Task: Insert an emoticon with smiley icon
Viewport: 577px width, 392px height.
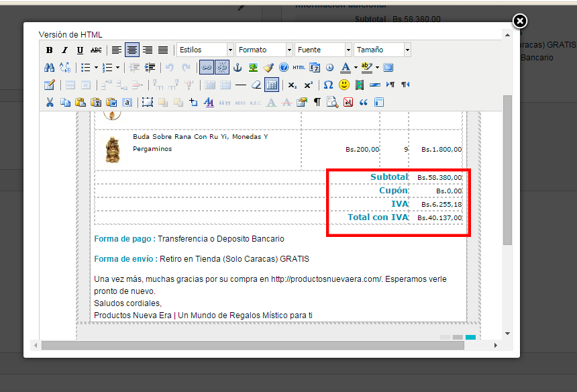Action: (x=344, y=85)
